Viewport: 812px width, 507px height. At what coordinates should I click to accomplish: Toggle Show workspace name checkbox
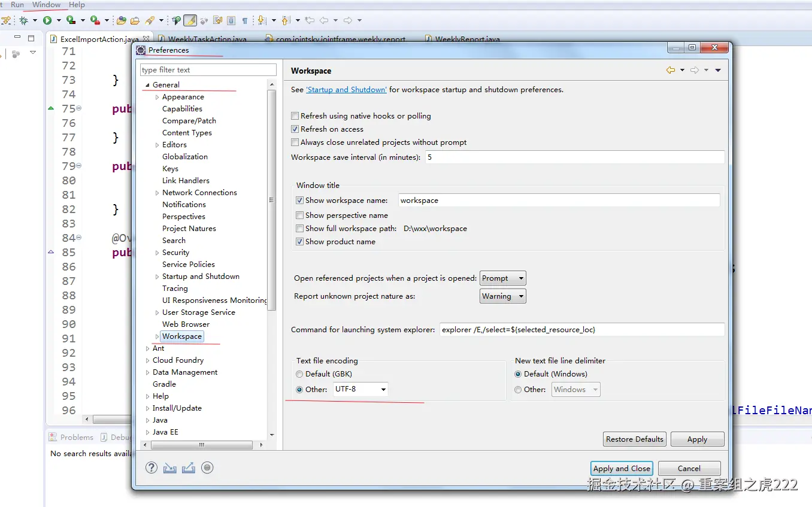(299, 201)
